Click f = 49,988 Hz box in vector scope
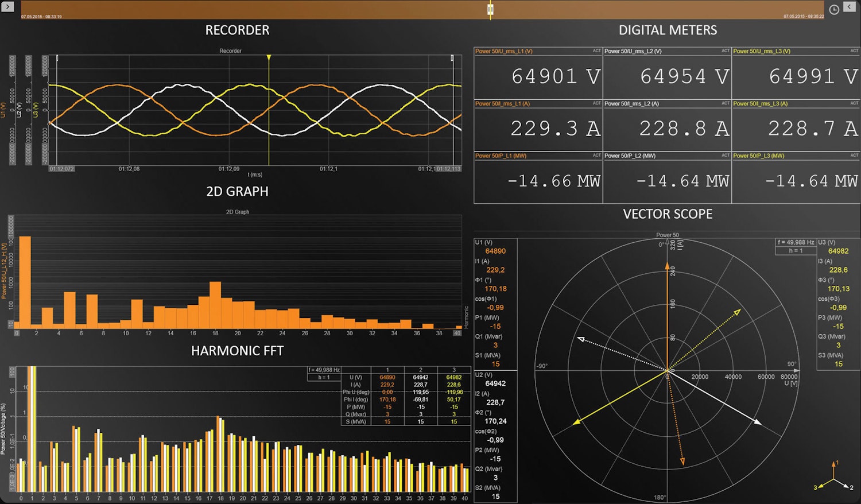The width and height of the screenshot is (861, 504). tap(796, 242)
